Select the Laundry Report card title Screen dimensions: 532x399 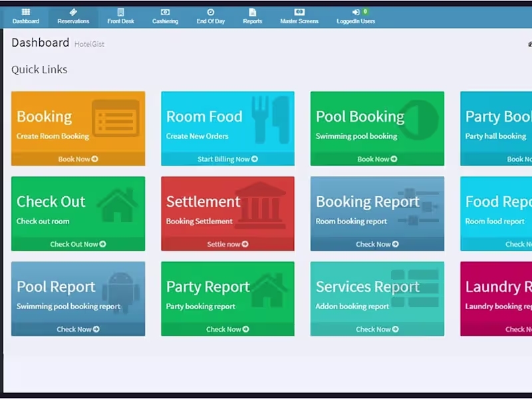(498, 287)
